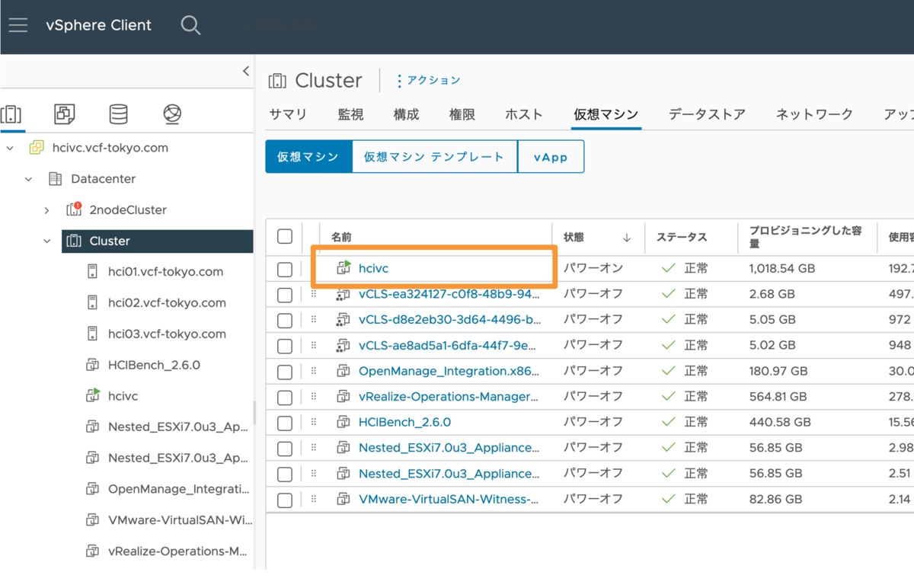
Task: Click the Cluster icon beside page title
Action: tap(277, 81)
